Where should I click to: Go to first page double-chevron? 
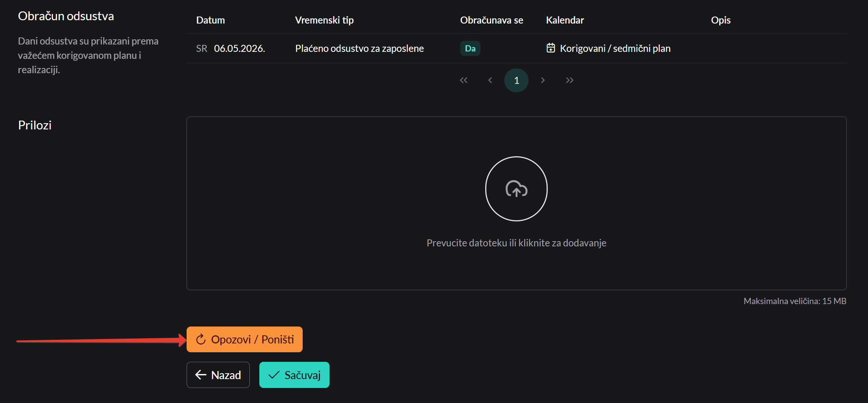[464, 80]
